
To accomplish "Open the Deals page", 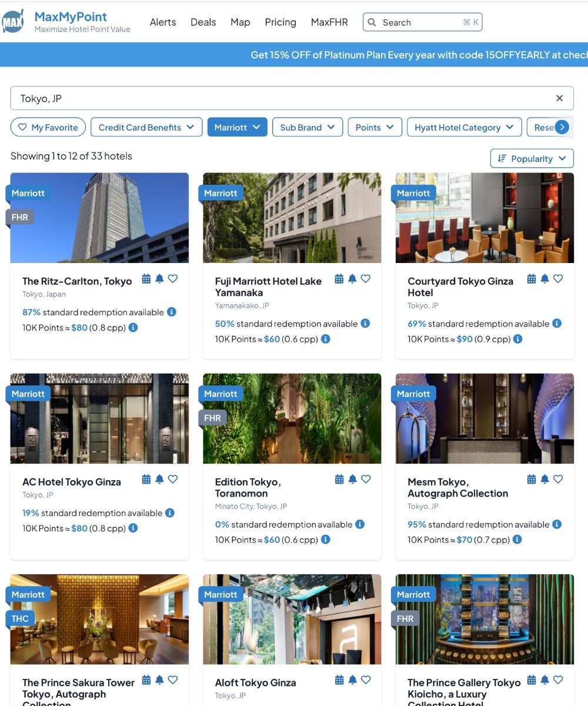I will click(x=203, y=22).
